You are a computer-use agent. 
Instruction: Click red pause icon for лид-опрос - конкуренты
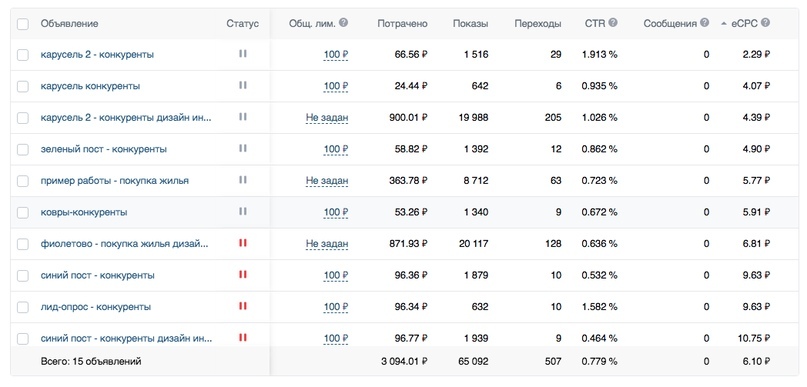coord(243,306)
